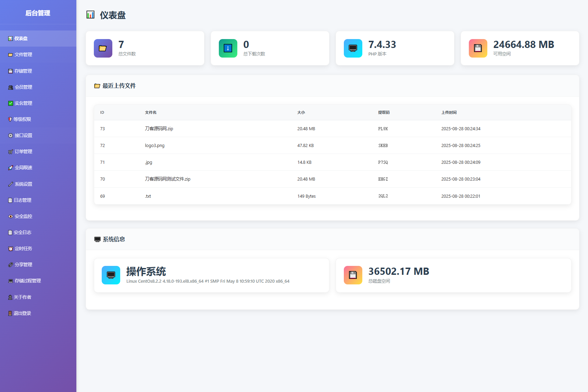Click the file 刀客源码网.zip in the table
The height and width of the screenshot is (392, 588).
[x=159, y=128]
